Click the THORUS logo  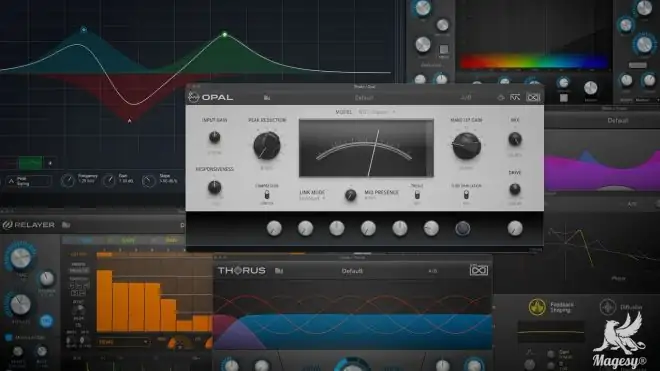(242, 270)
